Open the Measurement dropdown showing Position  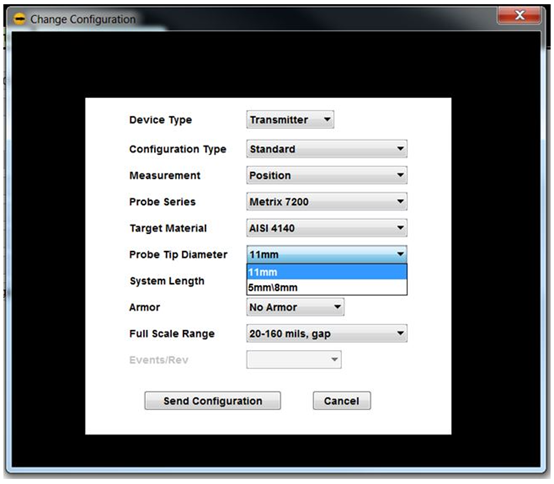(327, 175)
